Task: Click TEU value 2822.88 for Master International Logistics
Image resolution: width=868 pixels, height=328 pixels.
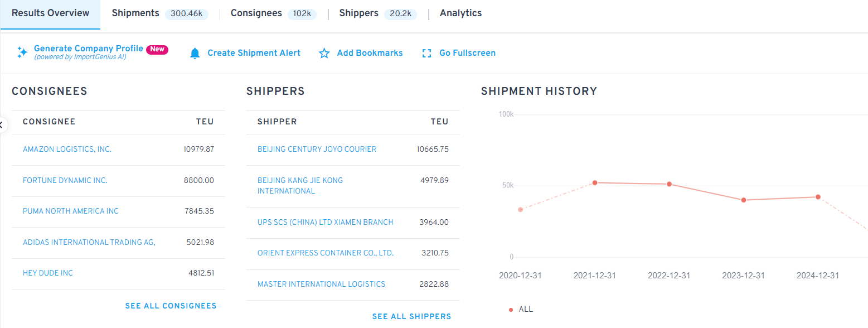Action: click(434, 284)
